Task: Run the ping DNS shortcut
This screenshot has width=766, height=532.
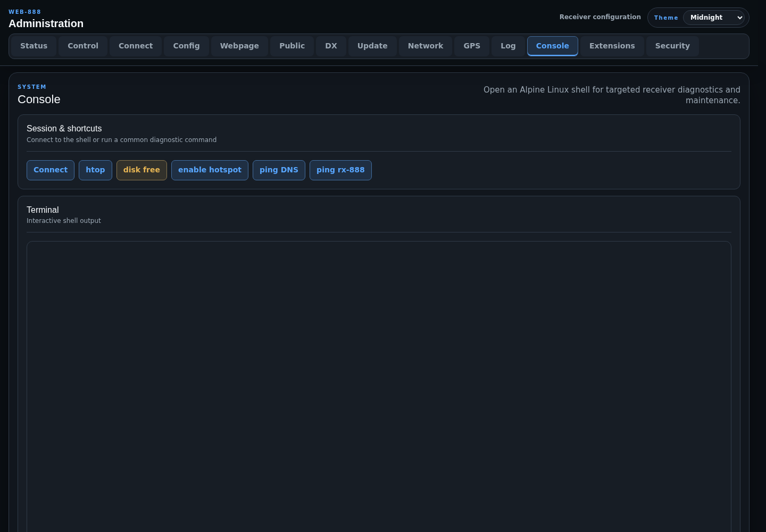Action: click(279, 170)
